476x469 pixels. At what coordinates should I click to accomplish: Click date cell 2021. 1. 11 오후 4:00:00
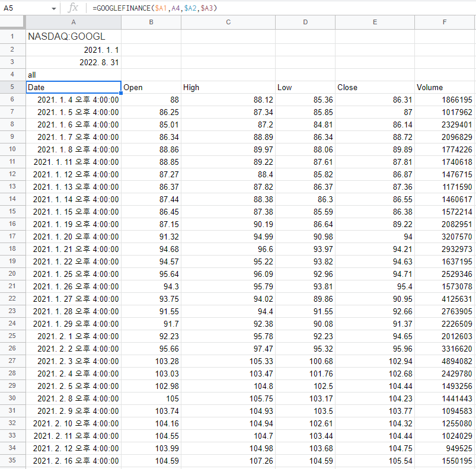click(x=74, y=162)
